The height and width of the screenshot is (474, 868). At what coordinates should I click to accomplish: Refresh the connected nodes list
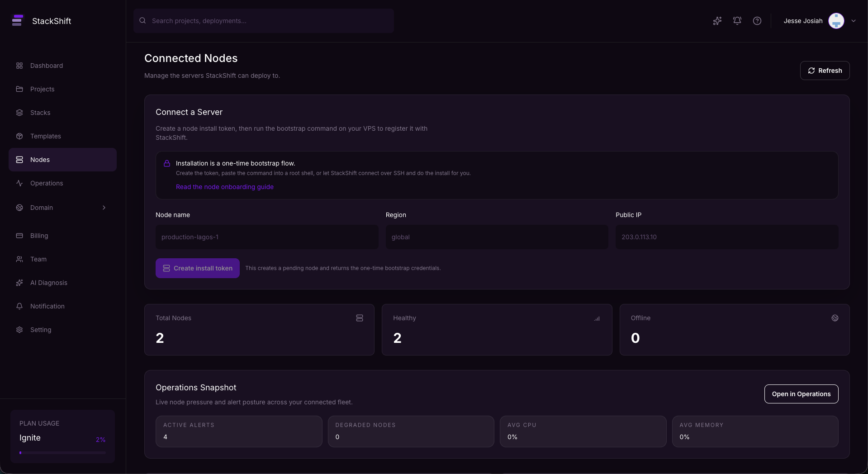click(x=824, y=71)
